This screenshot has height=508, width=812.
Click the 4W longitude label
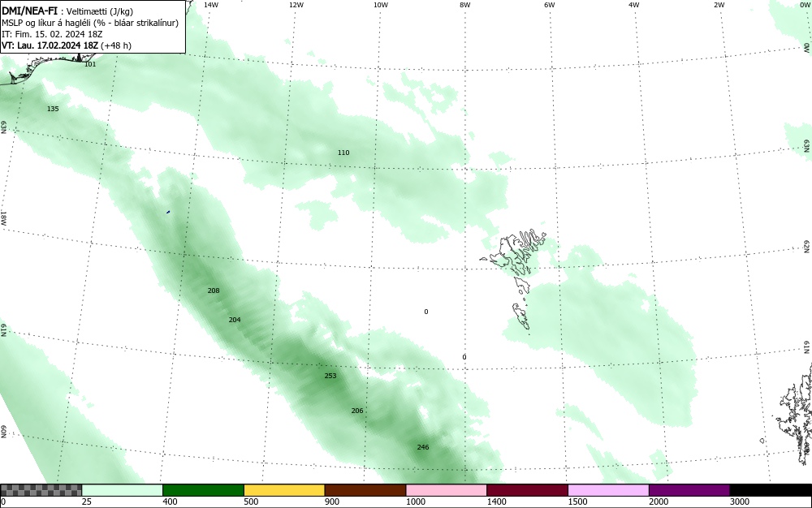click(634, 5)
